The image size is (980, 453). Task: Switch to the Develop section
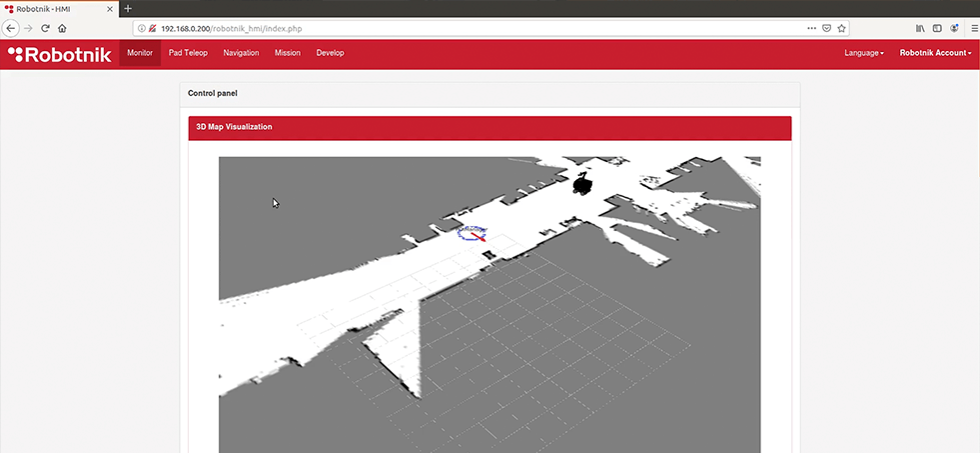tap(330, 53)
